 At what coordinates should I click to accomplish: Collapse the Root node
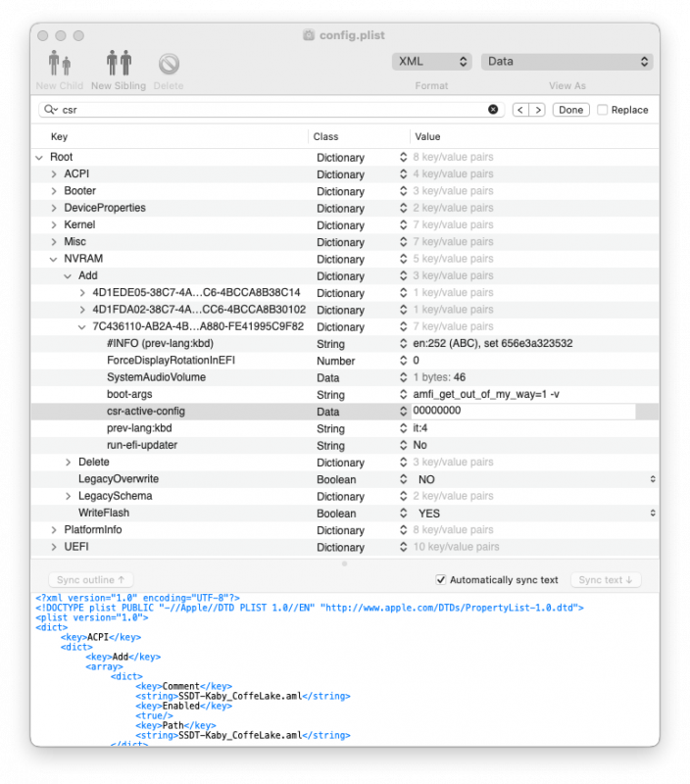[39, 158]
